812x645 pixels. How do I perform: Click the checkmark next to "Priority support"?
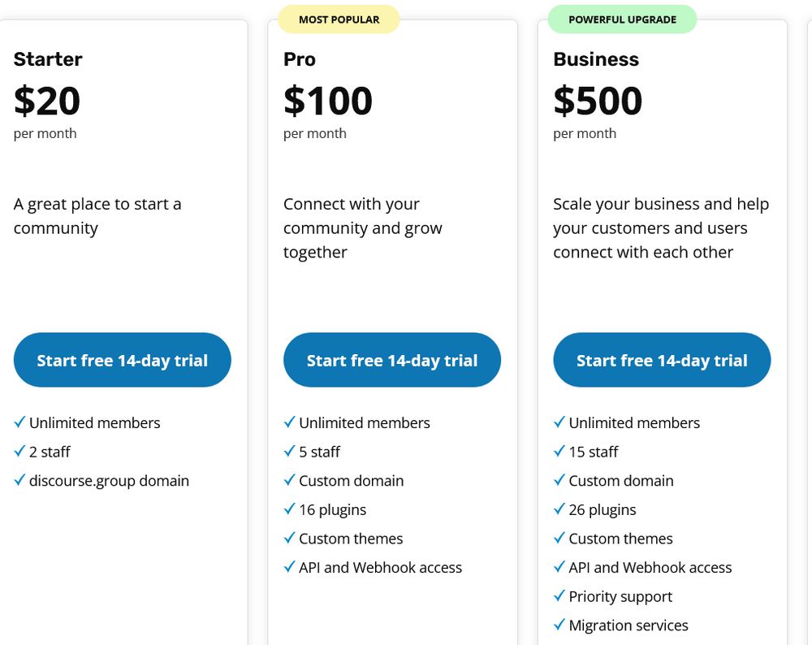pos(559,596)
